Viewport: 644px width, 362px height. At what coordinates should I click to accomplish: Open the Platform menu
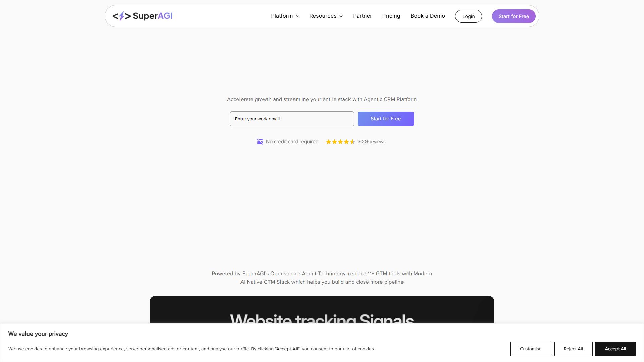285,16
